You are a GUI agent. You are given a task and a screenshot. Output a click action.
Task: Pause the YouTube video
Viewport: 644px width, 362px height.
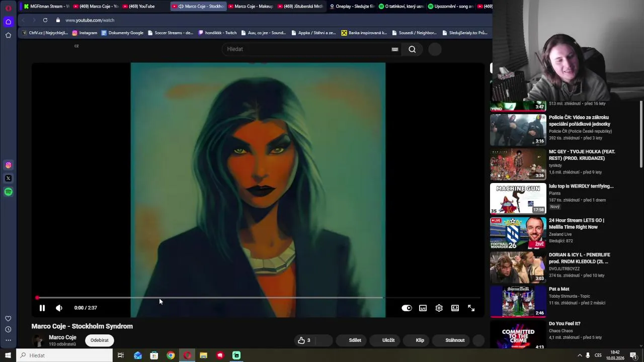coord(42,308)
